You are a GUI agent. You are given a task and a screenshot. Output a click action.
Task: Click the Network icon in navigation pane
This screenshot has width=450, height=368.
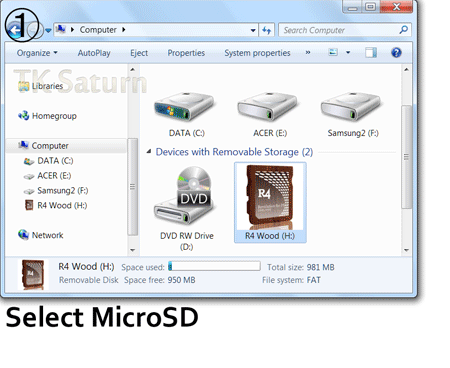coord(23,235)
